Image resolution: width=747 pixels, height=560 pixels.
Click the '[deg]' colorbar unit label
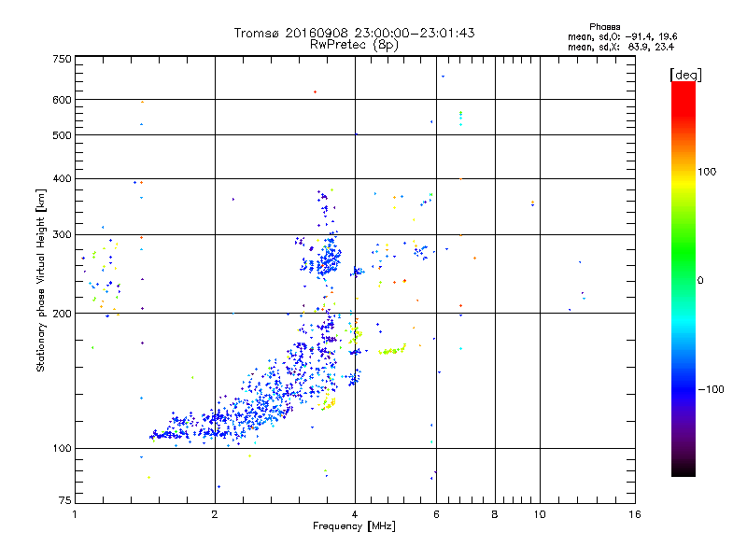pyautogui.click(x=685, y=75)
